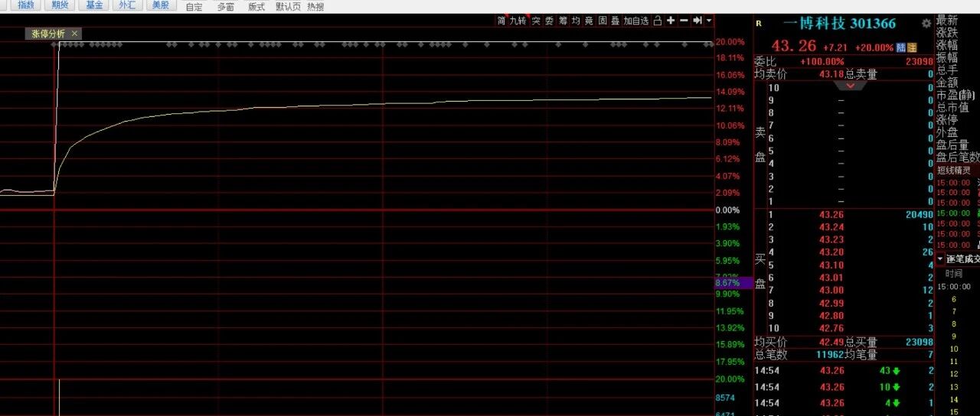Toggle the 简 simple view icon
The height and width of the screenshot is (416, 980).
(x=501, y=21)
